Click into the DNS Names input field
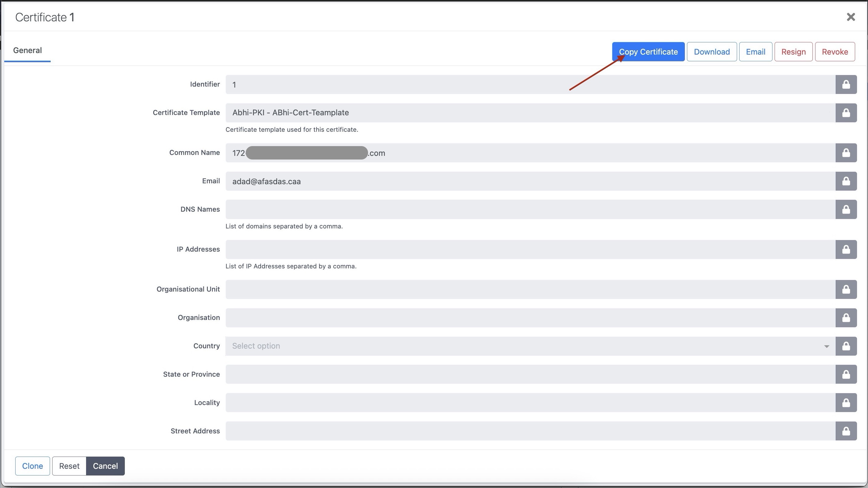The image size is (868, 488). (x=529, y=210)
